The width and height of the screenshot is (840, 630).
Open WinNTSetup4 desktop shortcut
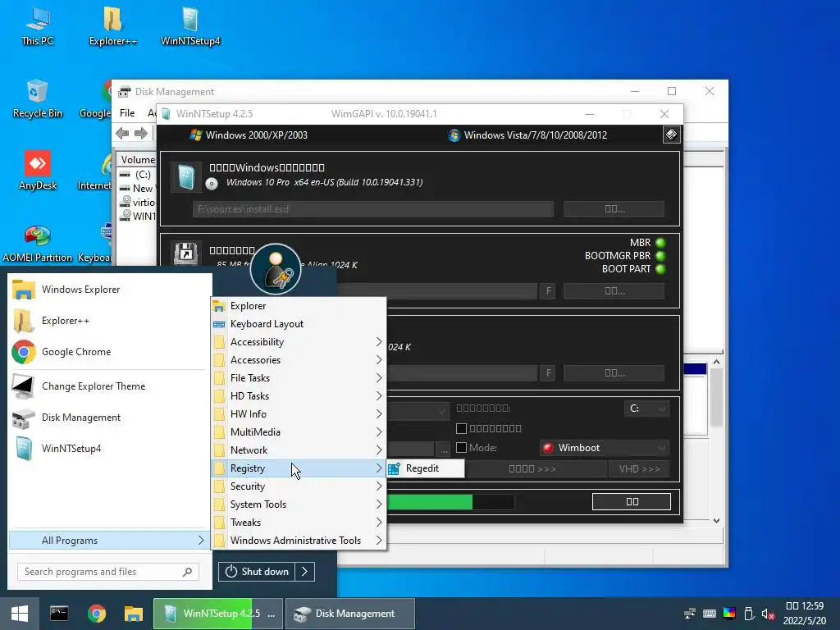pyautogui.click(x=190, y=27)
